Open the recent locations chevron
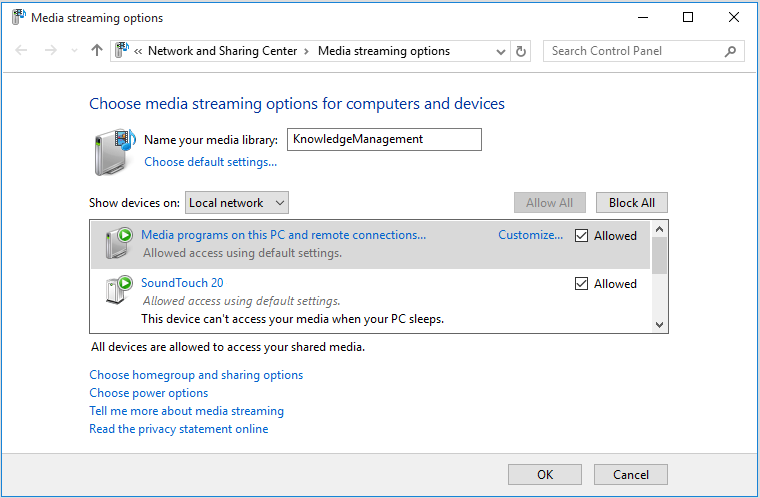Screen dimensions: 760x498 click(x=74, y=51)
